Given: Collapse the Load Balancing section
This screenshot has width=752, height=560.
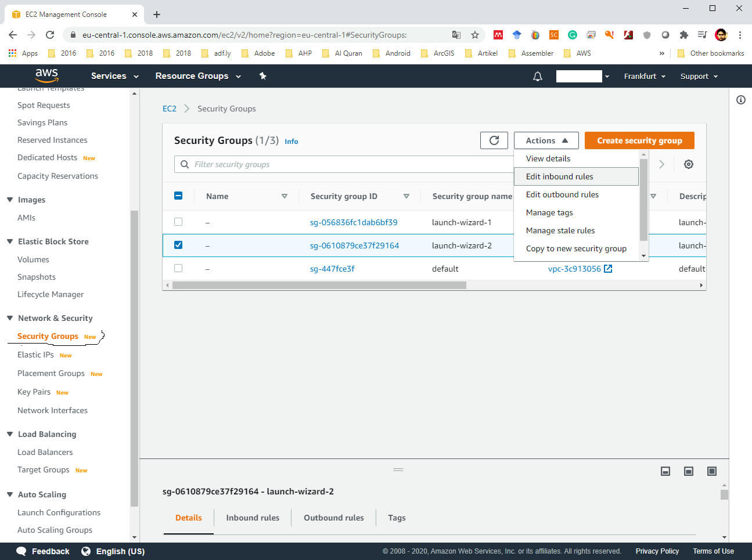Looking at the screenshot, I should pyautogui.click(x=10, y=434).
